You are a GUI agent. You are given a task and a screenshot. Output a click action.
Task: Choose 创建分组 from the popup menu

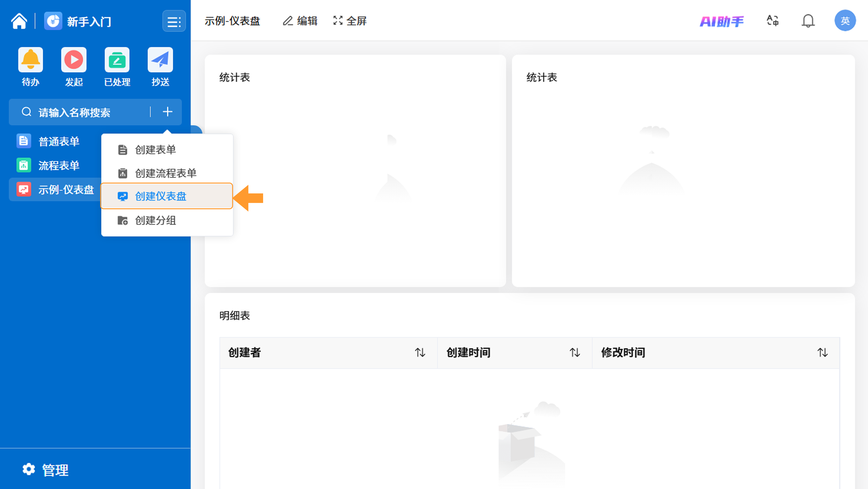pyautogui.click(x=167, y=220)
